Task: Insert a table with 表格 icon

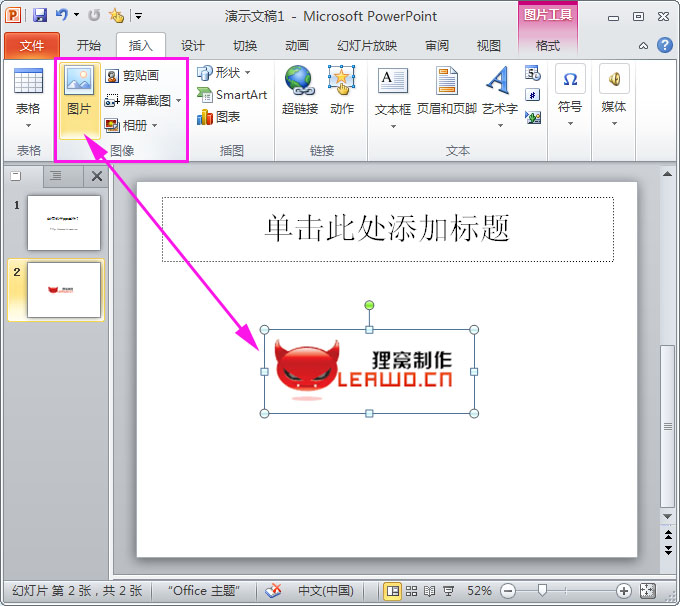Action: pos(28,81)
